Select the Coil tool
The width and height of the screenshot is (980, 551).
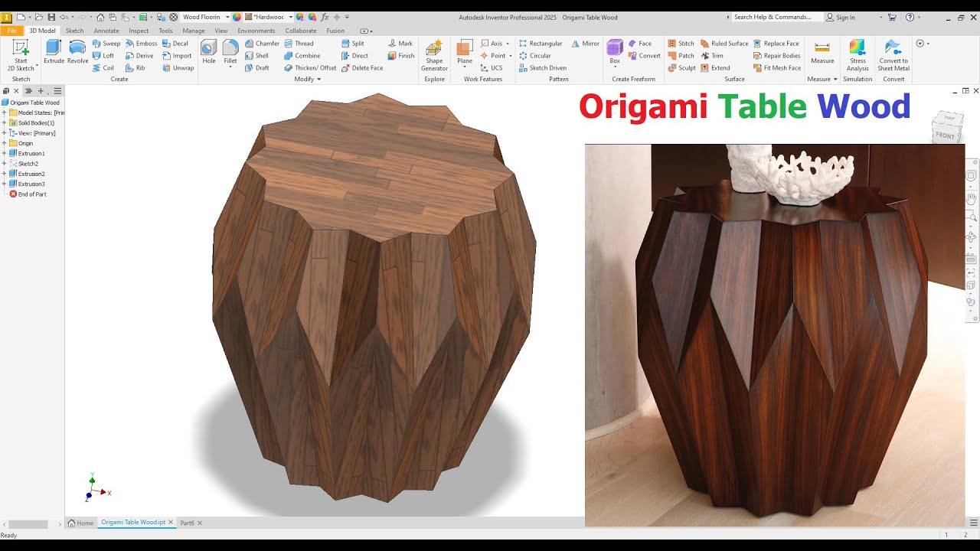[103, 68]
